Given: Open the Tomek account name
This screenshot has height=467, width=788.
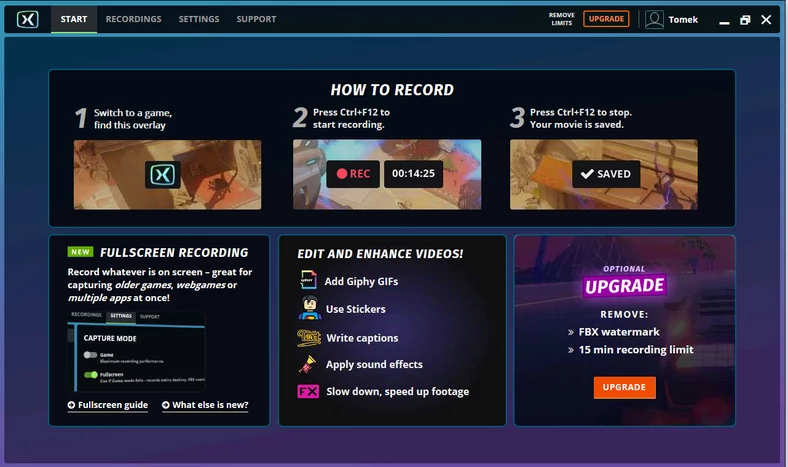Looking at the screenshot, I should (x=683, y=20).
